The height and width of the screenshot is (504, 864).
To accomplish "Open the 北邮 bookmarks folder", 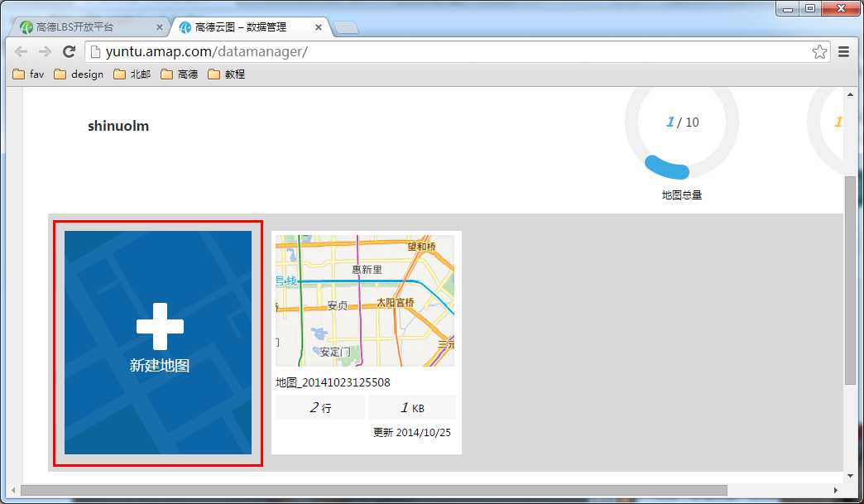I will (x=132, y=74).
